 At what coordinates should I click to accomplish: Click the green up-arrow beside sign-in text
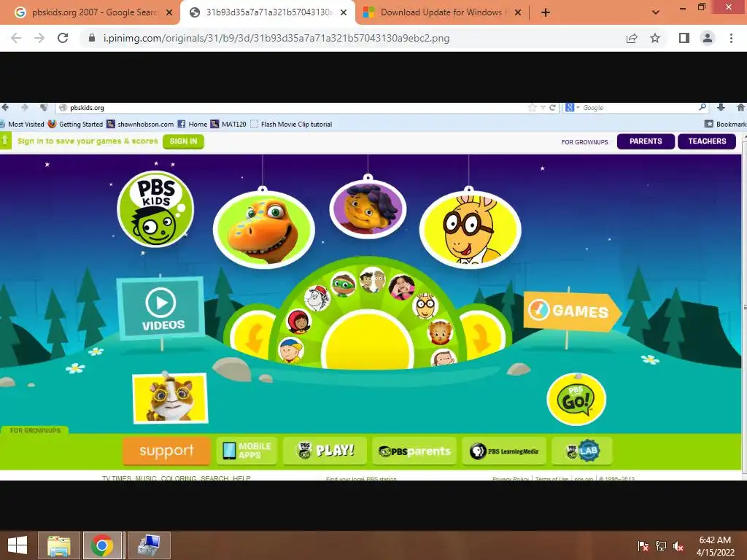click(x=5, y=141)
